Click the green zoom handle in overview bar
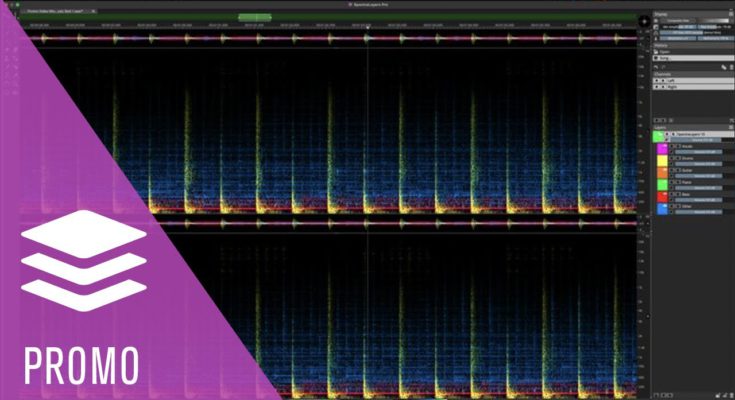Viewport: 735px width, 400px height. [x=255, y=17]
